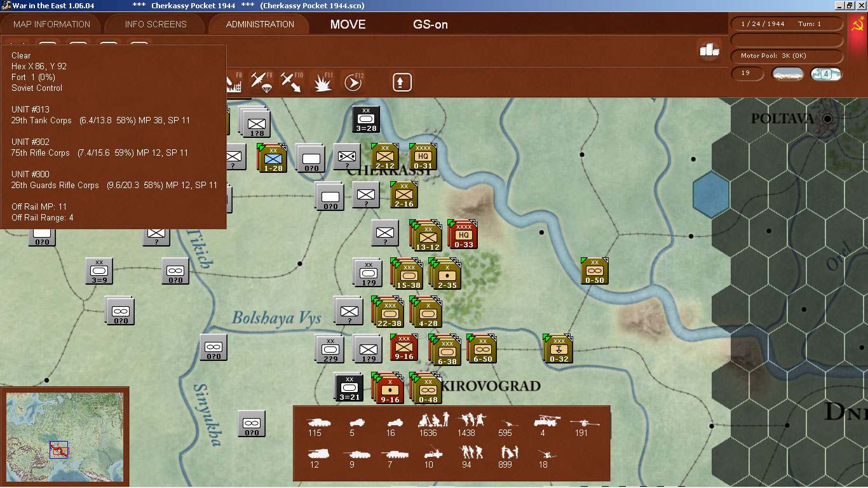
Task: Select the air transfer mission icon (F10)
Action: pos(292,81)
